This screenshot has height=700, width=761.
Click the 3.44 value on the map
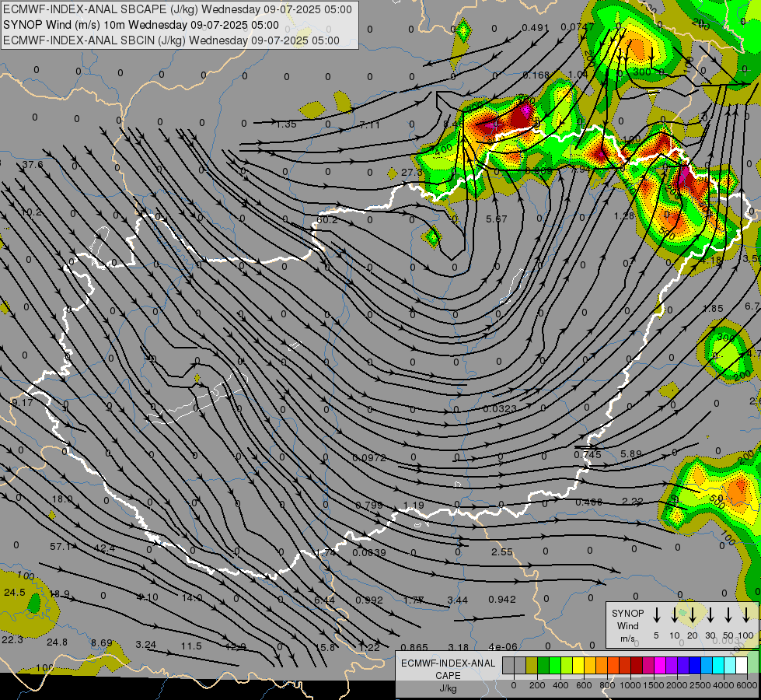[457, 600]
